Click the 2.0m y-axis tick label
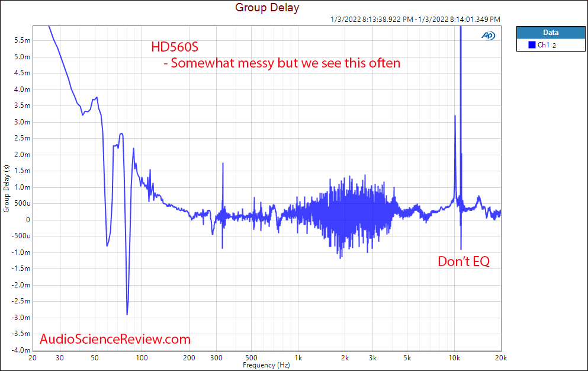Image resolution: width=588 pixels, height=371 pixels. [22, 154]
